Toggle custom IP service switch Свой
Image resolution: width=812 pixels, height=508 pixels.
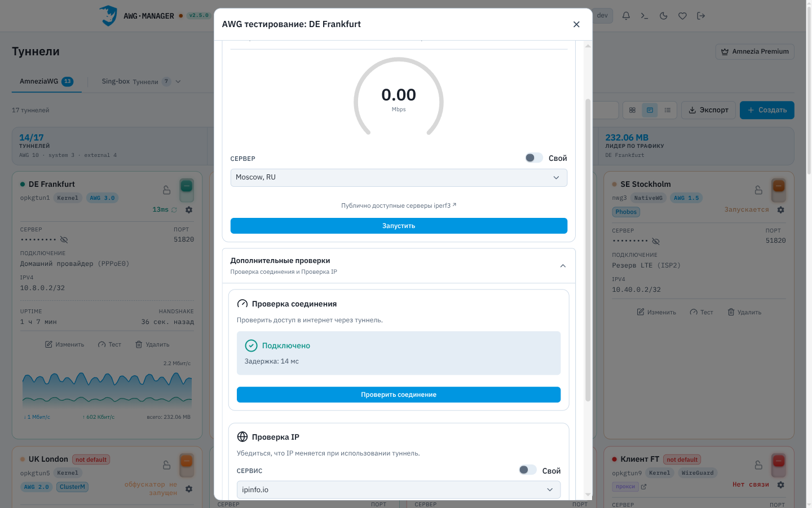point(528,470)
